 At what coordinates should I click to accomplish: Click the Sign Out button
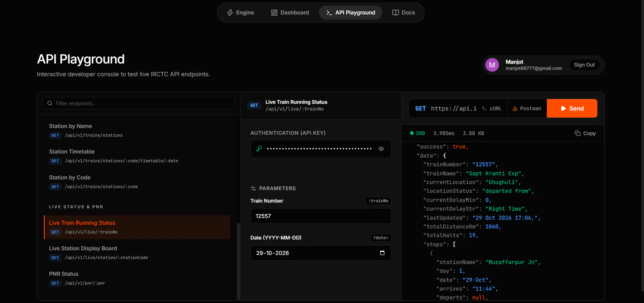click(584, 65)
